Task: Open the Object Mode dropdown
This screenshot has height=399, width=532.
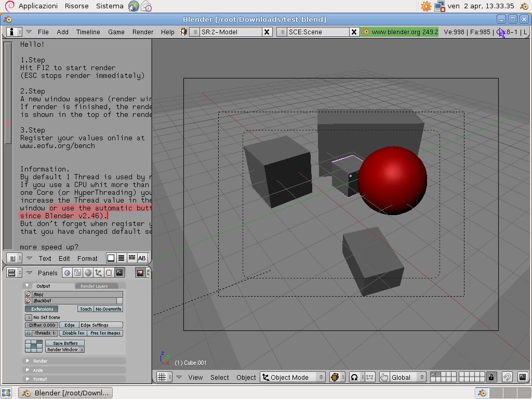Action: point(293,377)
